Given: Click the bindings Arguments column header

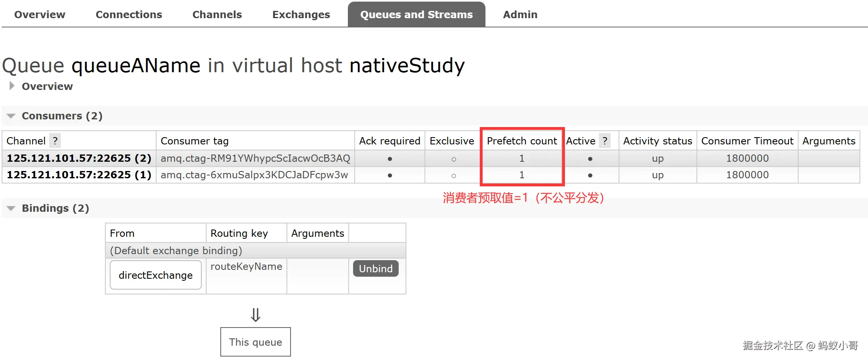Looking at the screenshot, I should [x=318, y=233].
